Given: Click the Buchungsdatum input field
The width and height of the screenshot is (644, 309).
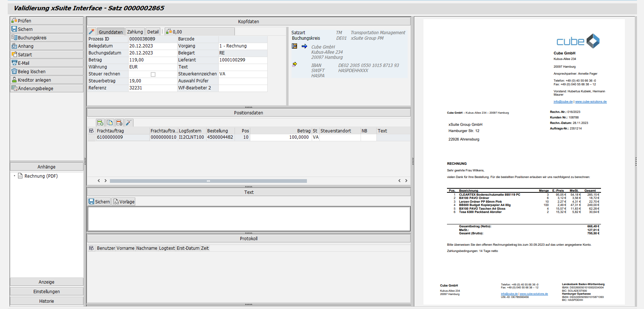Looking at the screenshot, I should 153,53.
